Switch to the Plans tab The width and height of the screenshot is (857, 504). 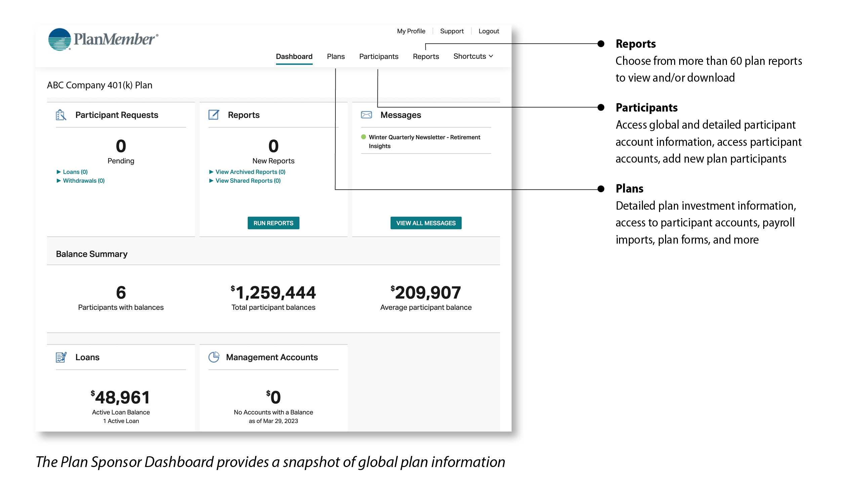336,56
